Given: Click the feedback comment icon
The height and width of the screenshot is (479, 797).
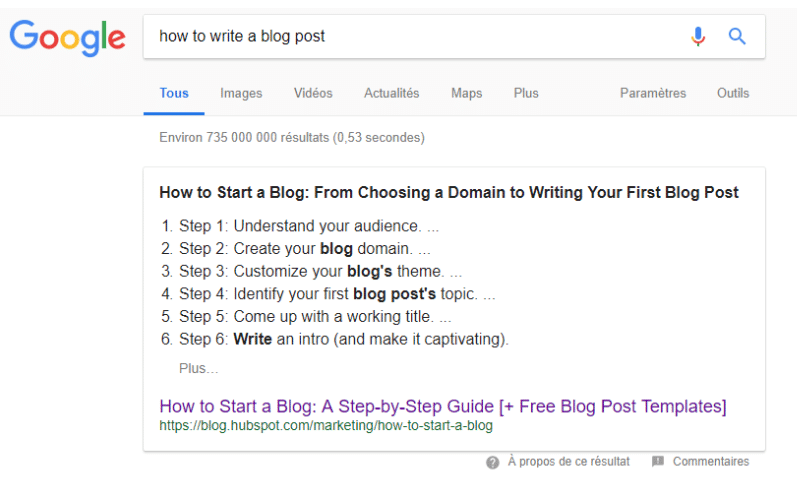Looking at the screenshot, I should [658, 462].
